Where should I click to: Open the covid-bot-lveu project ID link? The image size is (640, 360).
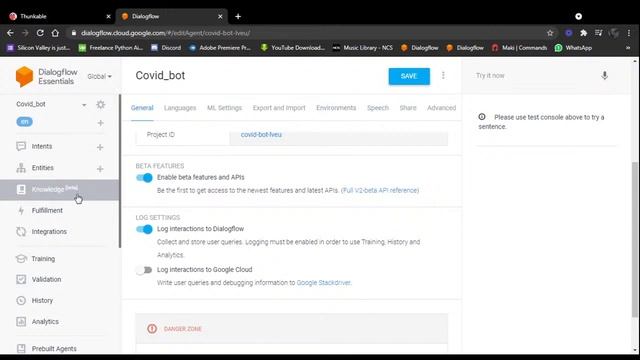click(261, 135)
